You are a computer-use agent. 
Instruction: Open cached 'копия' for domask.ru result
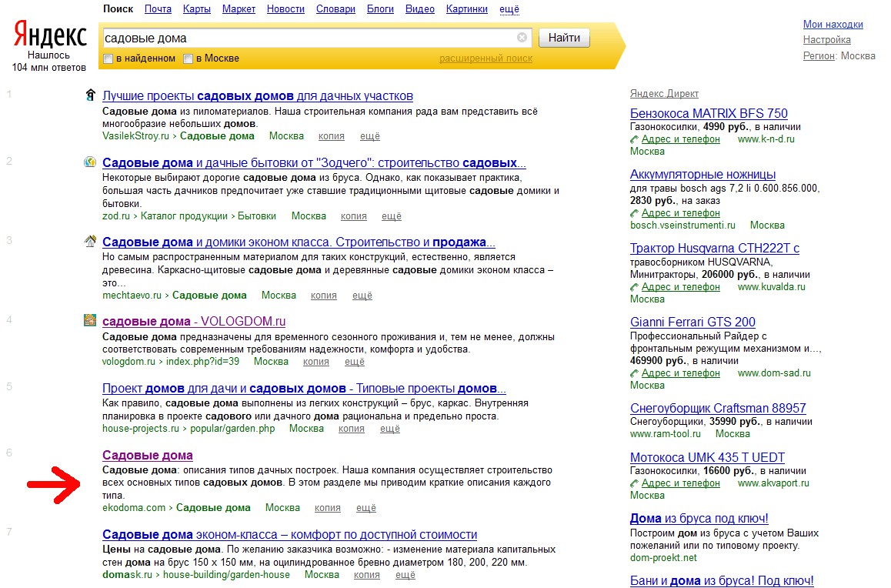[366, 575]
